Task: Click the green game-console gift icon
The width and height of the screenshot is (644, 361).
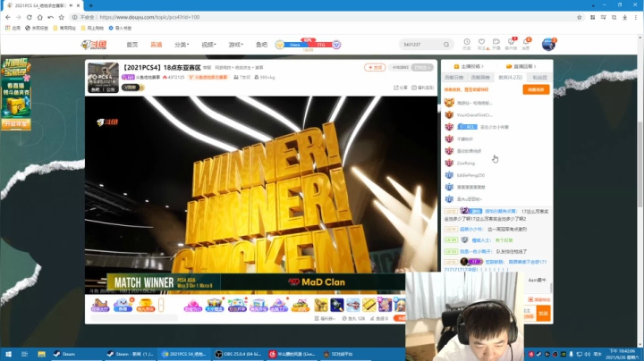Action: click(x=236, y=305)
